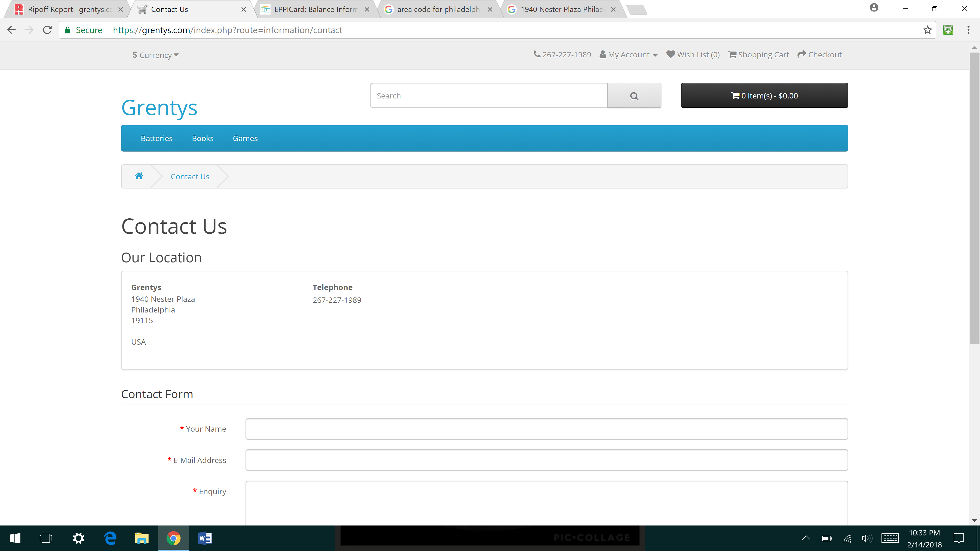Open a new browser tab
The width and height of the screenshot is (980, 551).
(x=636, y=9)
